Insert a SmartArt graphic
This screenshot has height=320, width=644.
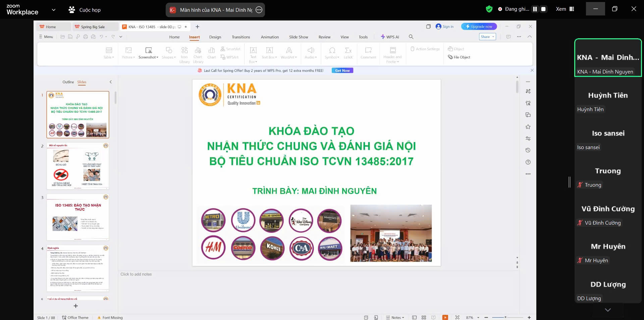pos(230,49)
